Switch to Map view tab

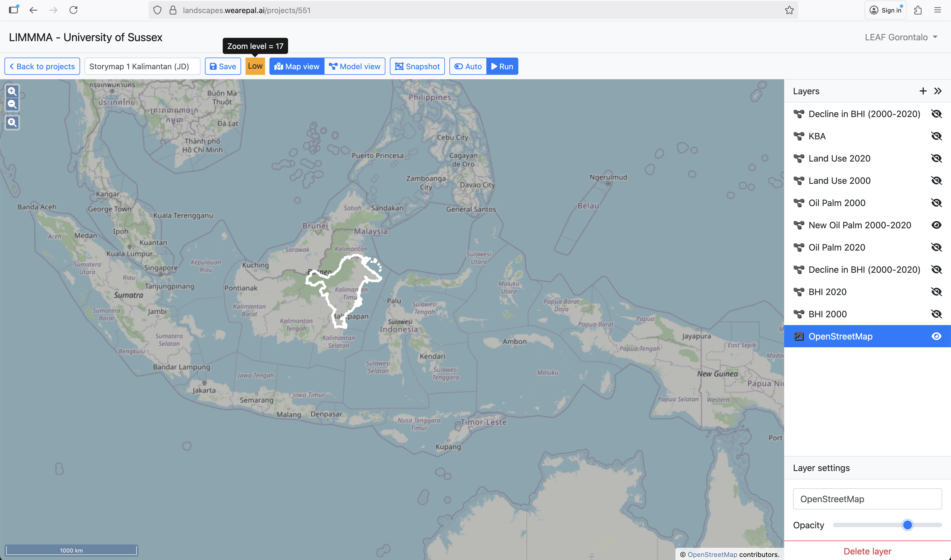297,66
